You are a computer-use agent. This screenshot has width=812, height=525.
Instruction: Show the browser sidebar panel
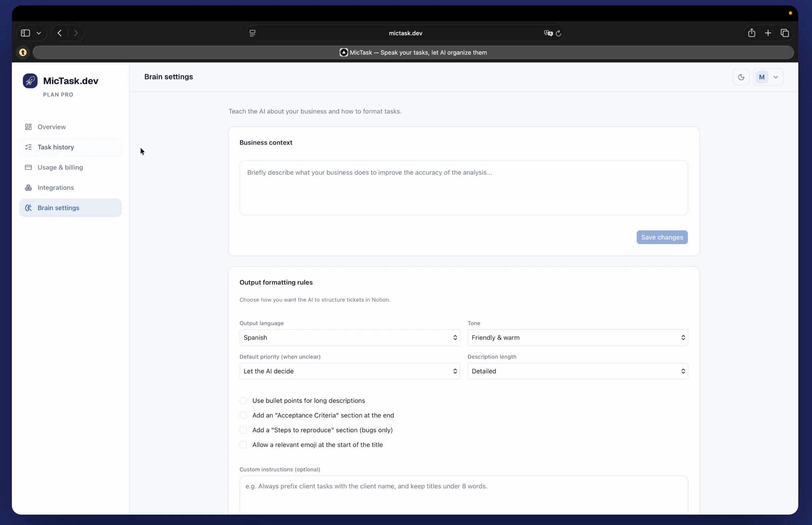tap(26, 33)
